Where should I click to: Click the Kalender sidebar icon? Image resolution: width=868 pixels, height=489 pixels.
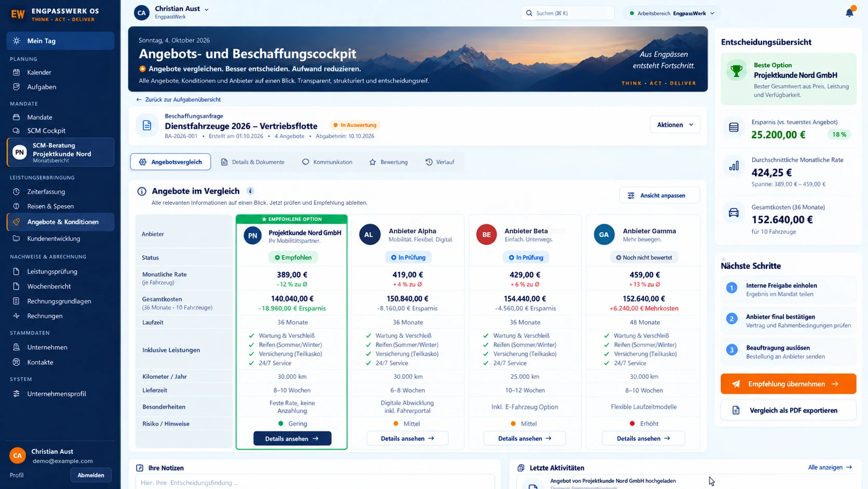pyautogui.click(x=17, y=72)
